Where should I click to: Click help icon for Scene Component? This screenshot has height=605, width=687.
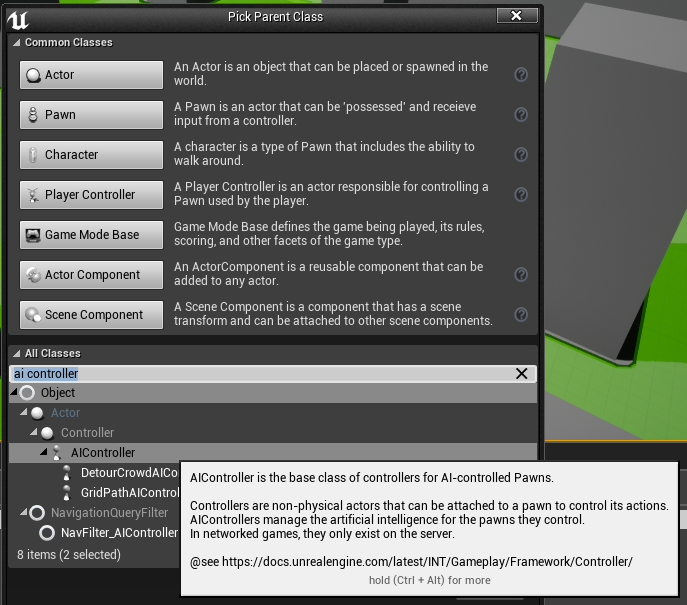point(521,315)
